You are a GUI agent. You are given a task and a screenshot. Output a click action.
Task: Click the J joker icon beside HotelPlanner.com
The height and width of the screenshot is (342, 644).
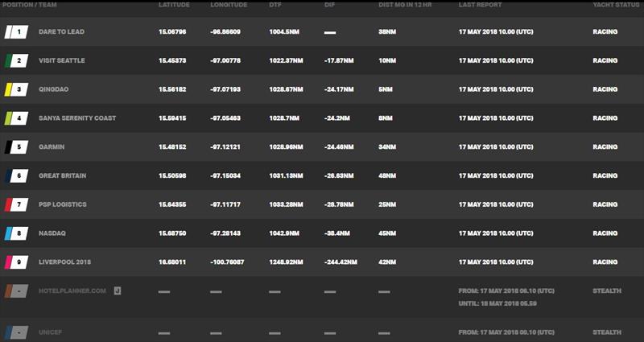coord(118,290)
